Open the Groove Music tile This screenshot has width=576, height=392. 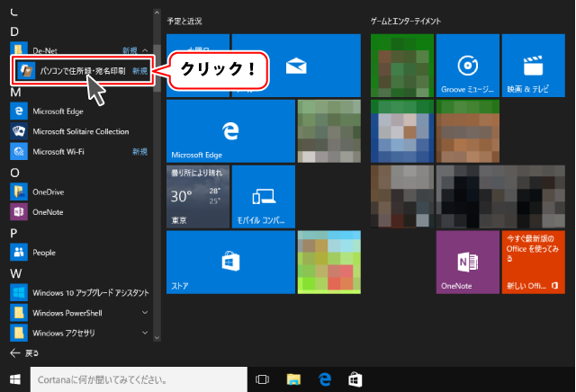pos(466,66)
